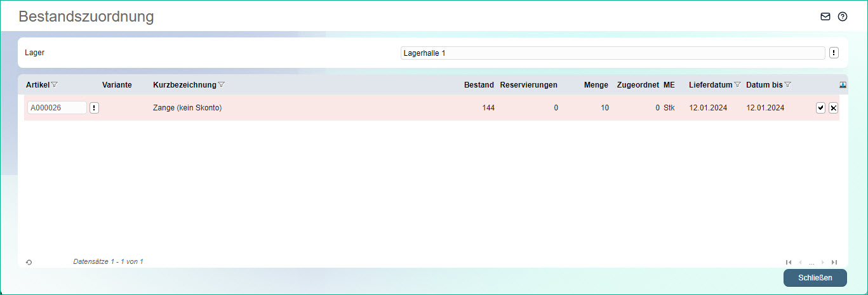Sort by the Zugeordnet column header

[638, 85]
